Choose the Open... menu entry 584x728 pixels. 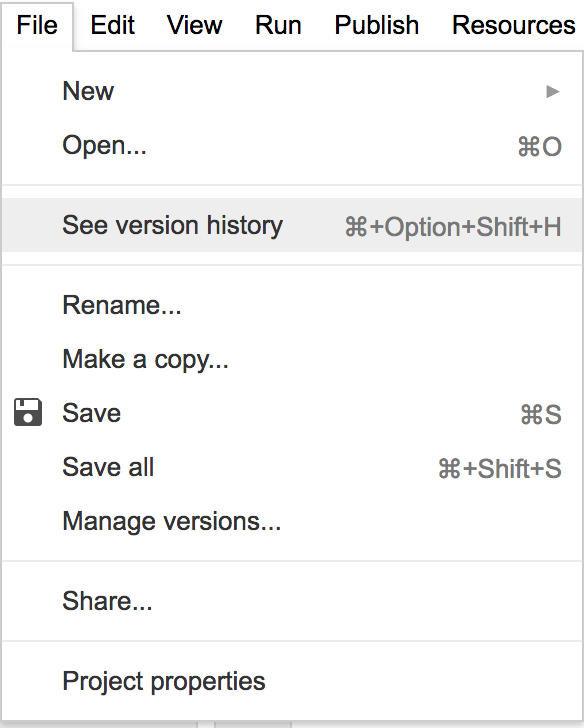point(292,145)
